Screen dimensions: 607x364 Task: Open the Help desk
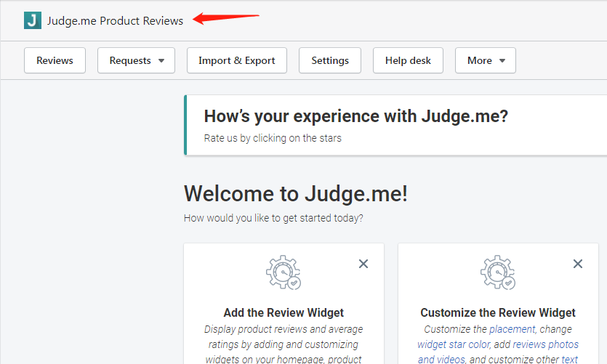click(408, 60)
